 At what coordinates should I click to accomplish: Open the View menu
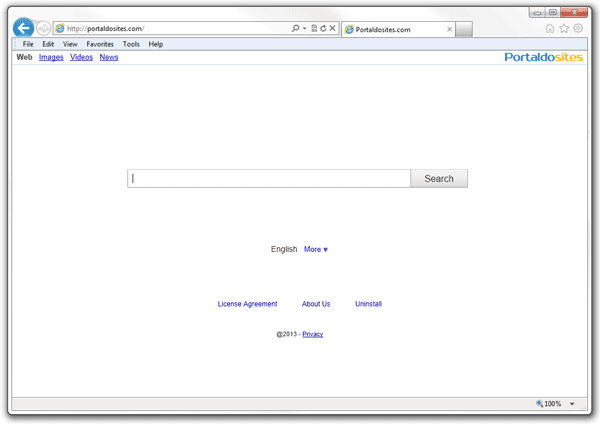70,44
